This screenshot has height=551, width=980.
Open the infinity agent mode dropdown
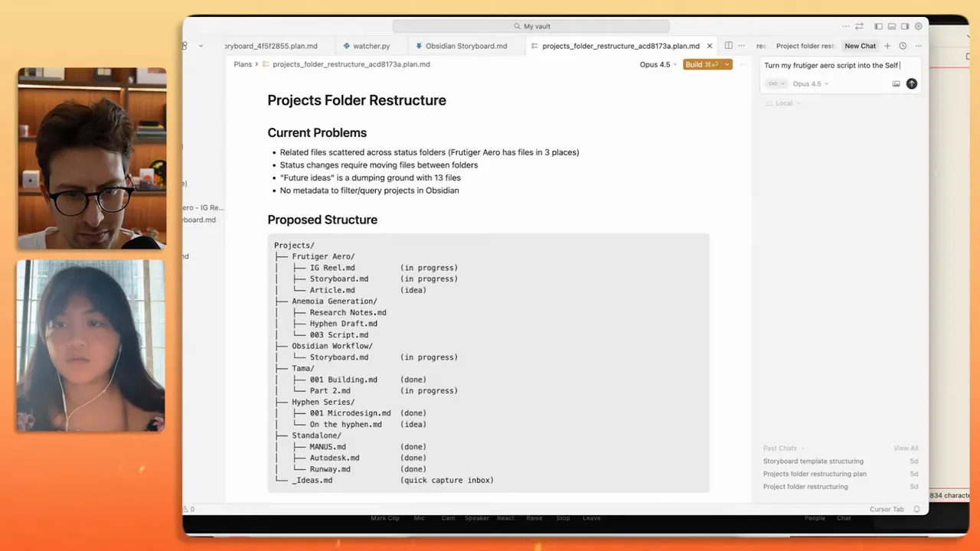[776, 84]
